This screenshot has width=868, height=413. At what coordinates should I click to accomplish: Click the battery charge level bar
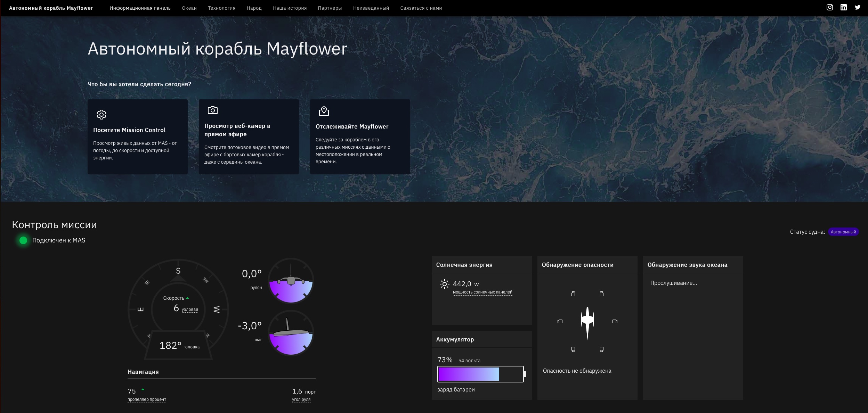[x=480, y=374]
